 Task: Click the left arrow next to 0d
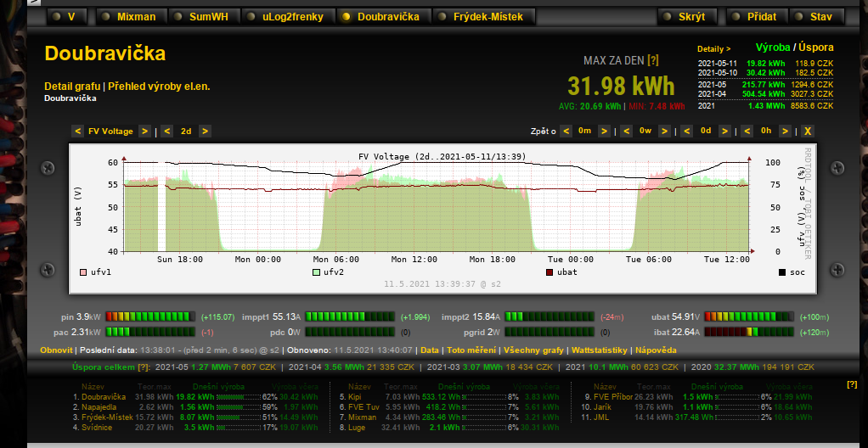point(685,132)
